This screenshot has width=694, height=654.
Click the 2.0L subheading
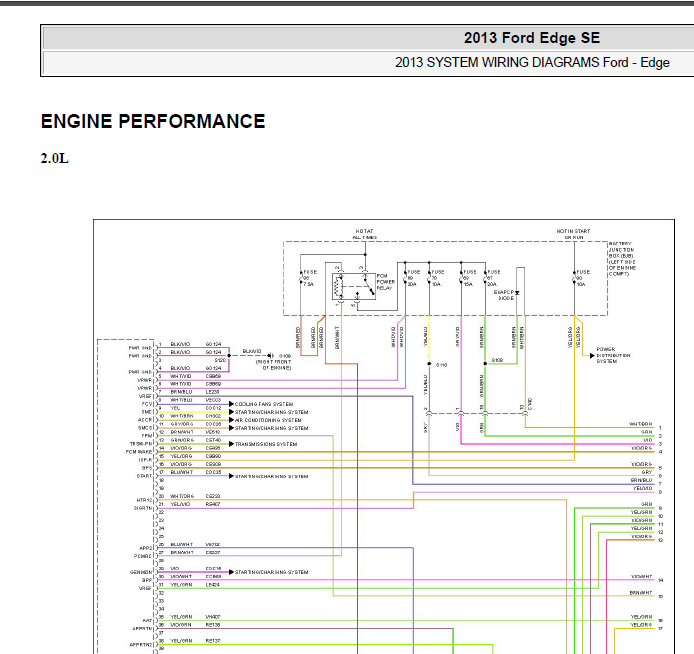tap(54, 158)
